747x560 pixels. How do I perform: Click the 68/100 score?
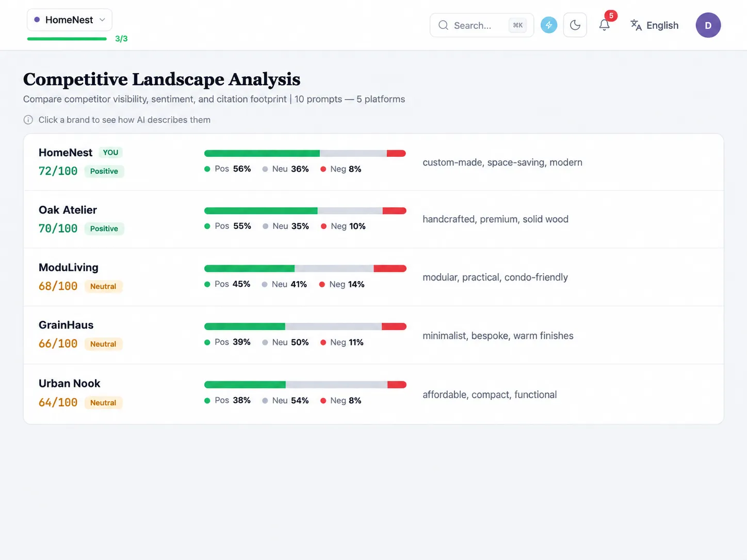[x=58, y=286]
